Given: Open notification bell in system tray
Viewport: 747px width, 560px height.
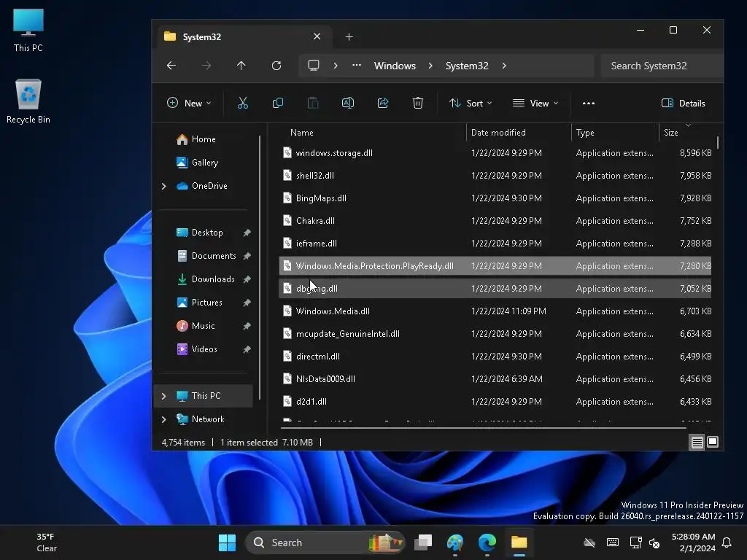Looking at the screenshot, I should [x=727, y=542].
